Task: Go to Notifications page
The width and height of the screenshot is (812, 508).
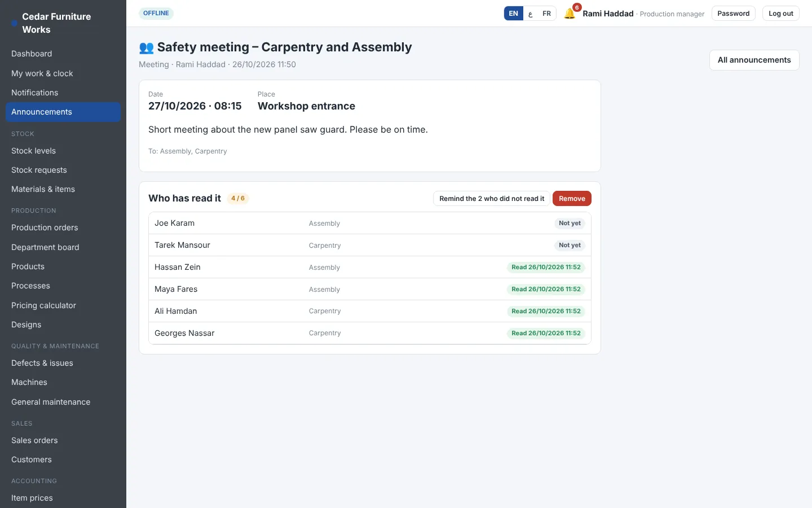Action: tap(63, 93)
